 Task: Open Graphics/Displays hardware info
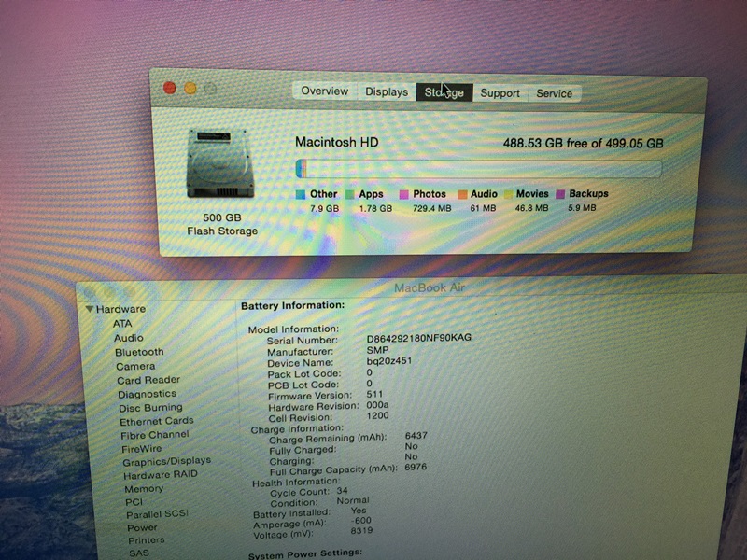[x=166, y=460]
